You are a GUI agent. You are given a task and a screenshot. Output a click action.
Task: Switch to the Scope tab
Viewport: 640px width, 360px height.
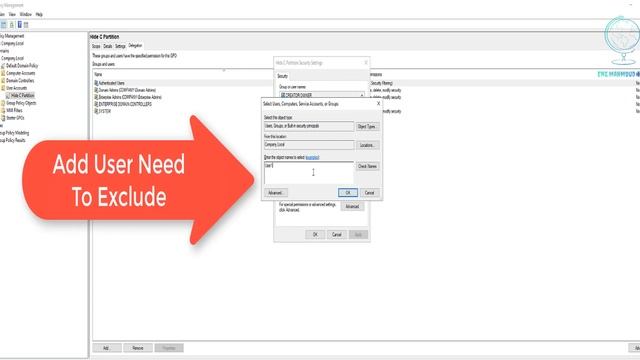pyautogui.click(x=96, y=46)
